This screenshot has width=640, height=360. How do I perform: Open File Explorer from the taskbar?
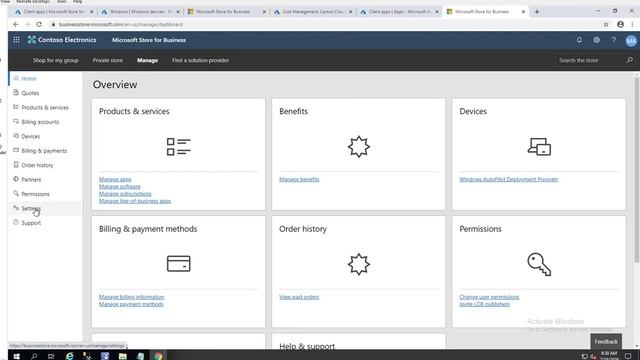click(122, 356)
